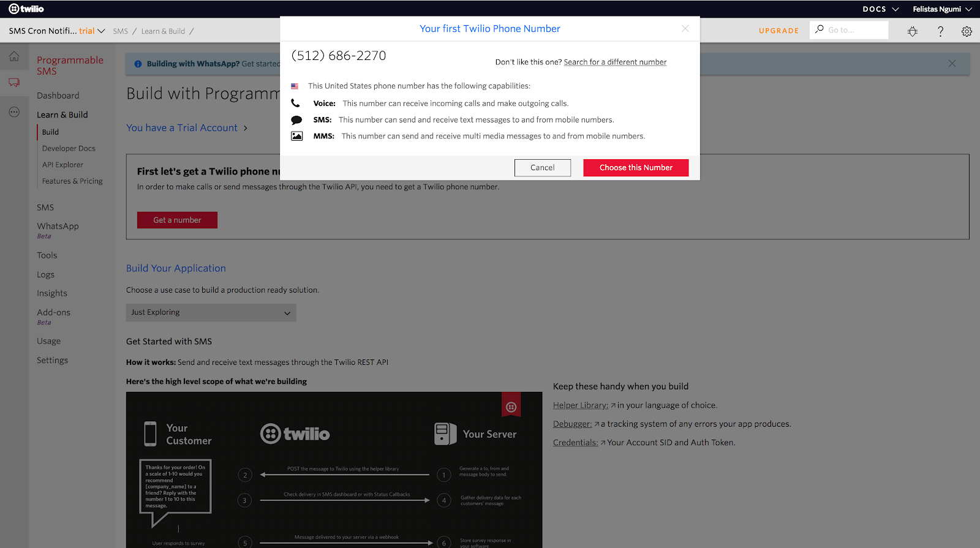
Task: Open WhatsApp Beta in sidebar
Action: [58, 230]
